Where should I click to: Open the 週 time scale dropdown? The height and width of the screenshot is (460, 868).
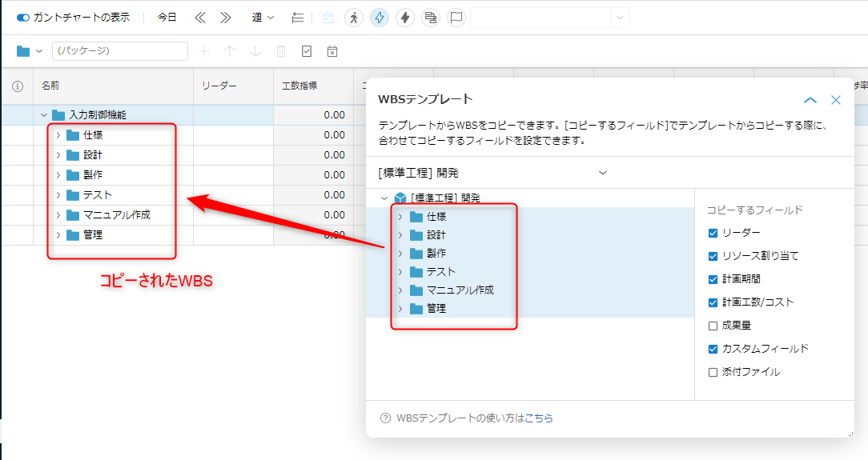coord(262,18)
